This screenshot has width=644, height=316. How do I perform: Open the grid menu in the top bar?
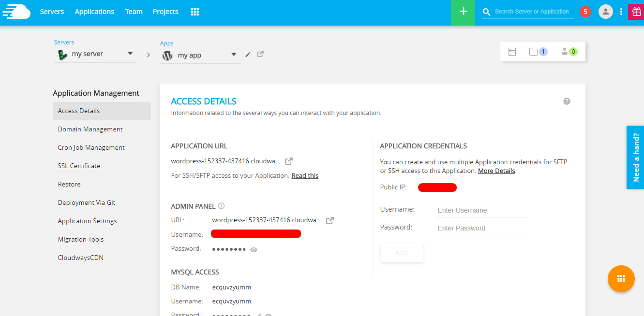point(195,12)
